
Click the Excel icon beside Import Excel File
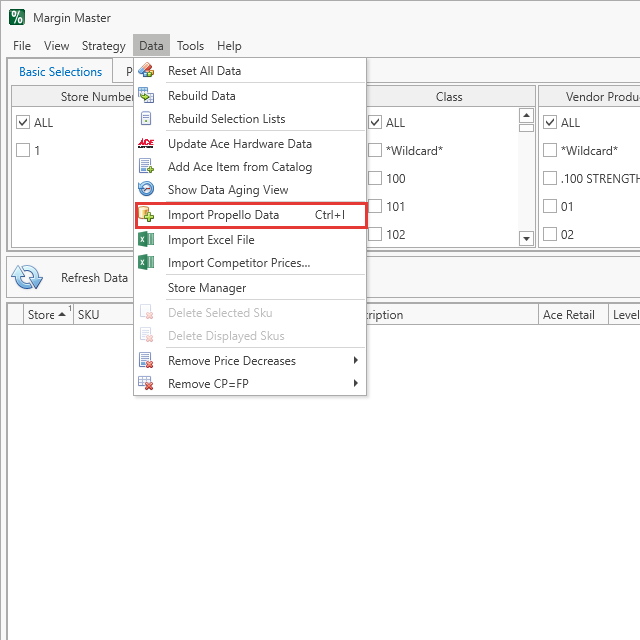146,240
